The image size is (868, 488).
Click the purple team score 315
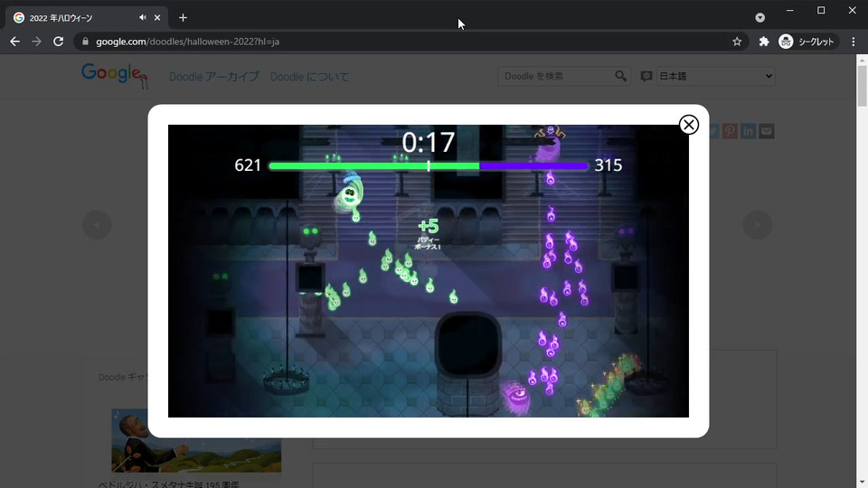[608, 164]
